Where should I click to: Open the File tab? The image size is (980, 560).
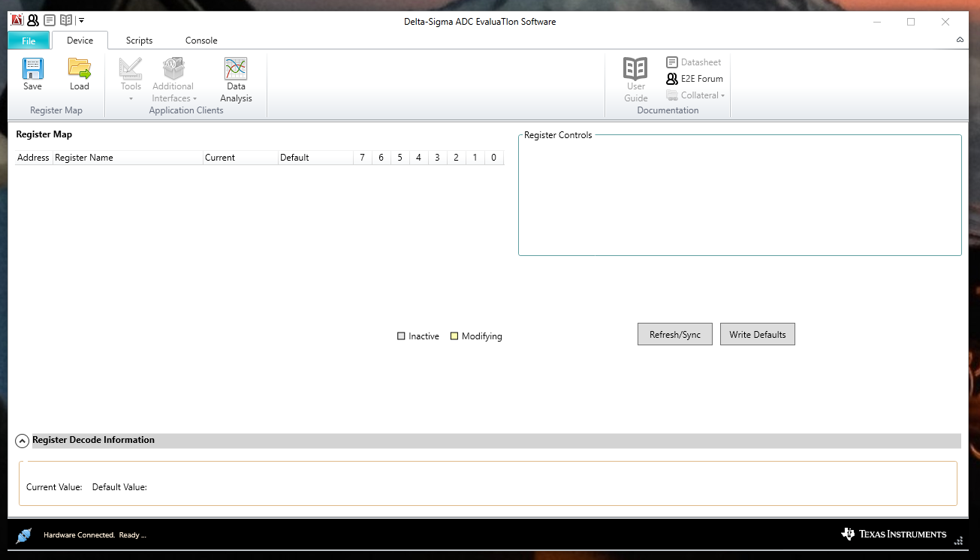click(x=29, y=41)
